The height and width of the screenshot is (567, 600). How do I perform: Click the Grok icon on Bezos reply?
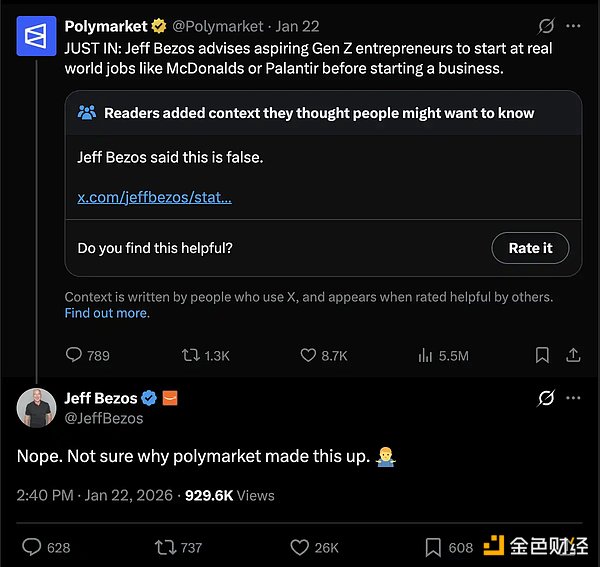click(546, 398)
